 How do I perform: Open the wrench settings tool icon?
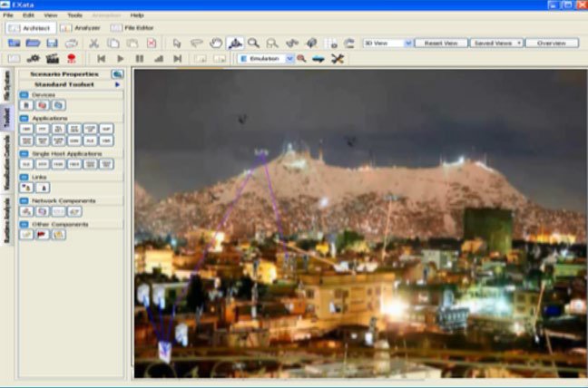338,59
